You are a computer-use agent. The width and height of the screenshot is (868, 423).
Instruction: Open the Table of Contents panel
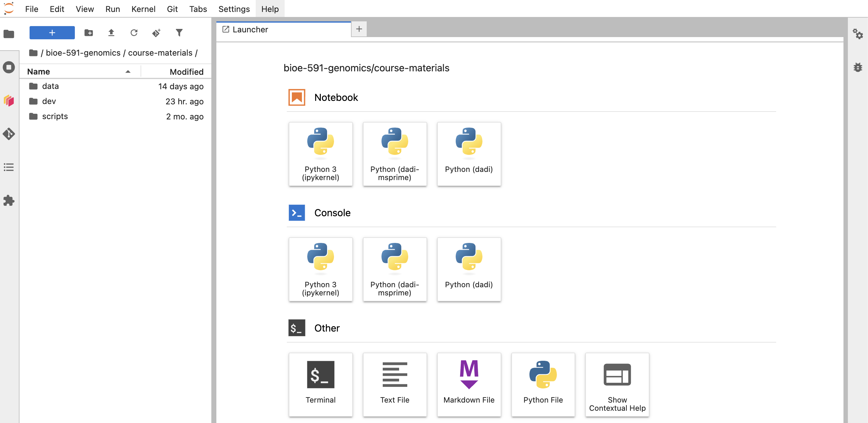coord(9,168)
